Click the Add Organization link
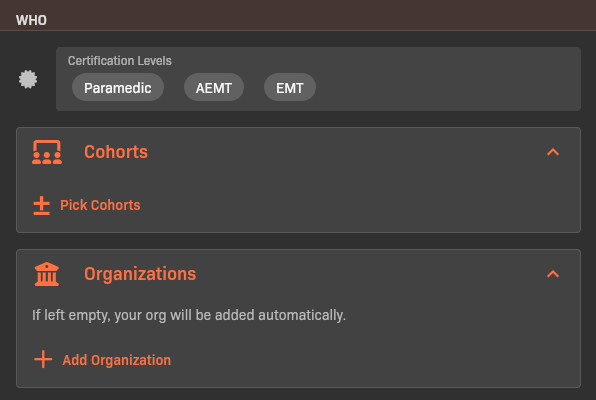 point(117,360)
